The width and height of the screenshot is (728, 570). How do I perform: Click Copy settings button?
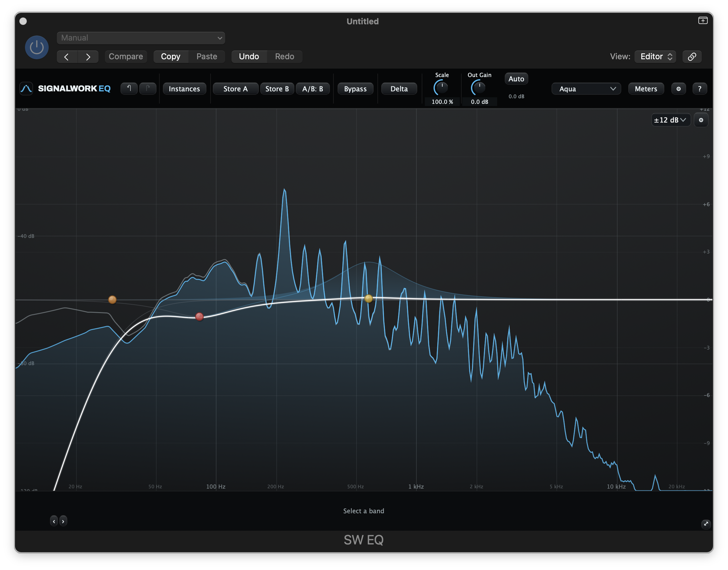pos(171,56)
